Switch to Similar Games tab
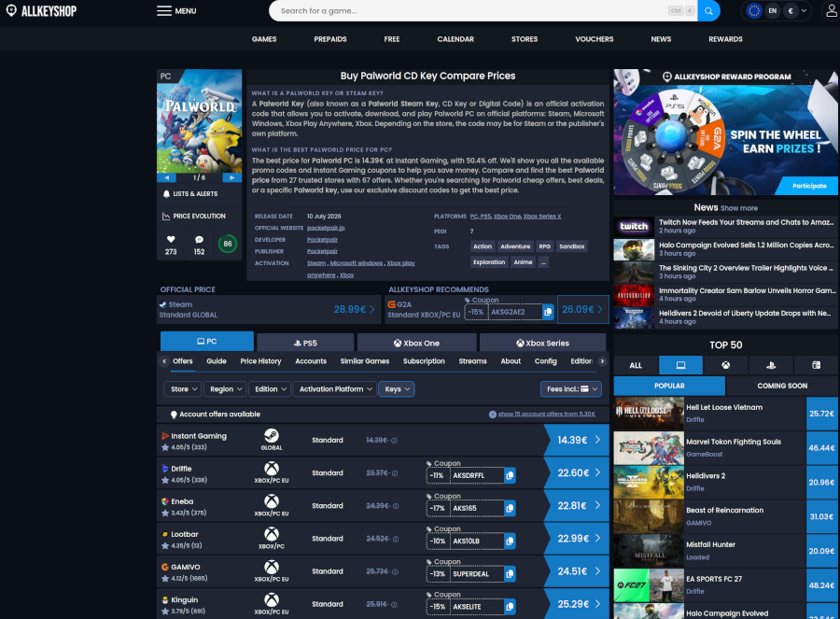This screenshot has height=619, width=840. [x=365, y=361]
